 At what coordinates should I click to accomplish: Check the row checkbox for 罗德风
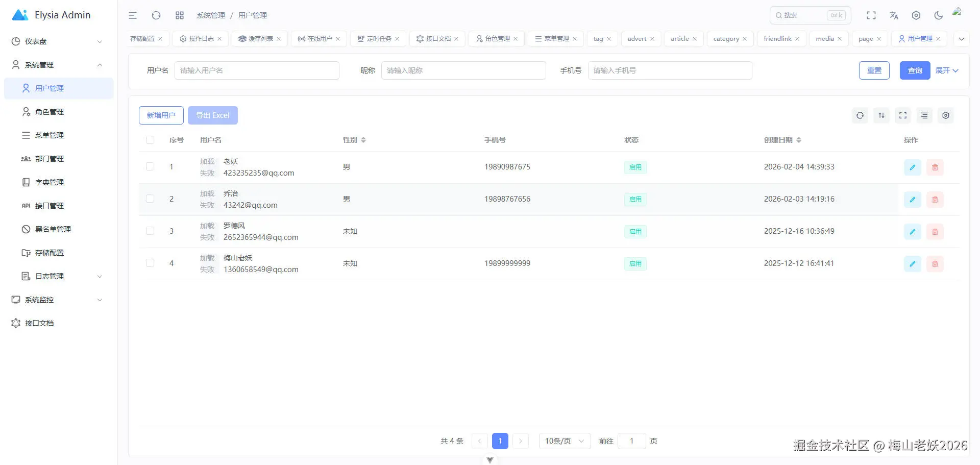tap(150, 231)
